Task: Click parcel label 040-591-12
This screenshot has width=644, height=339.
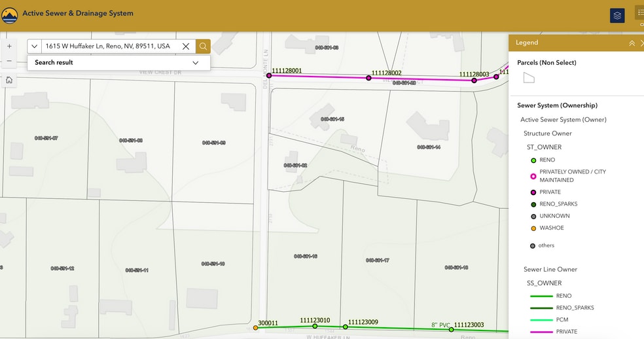Action: click(62, 268)
